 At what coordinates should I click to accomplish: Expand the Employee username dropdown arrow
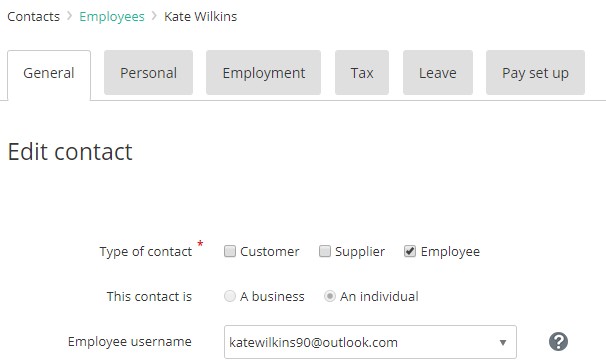coord(502,342)
